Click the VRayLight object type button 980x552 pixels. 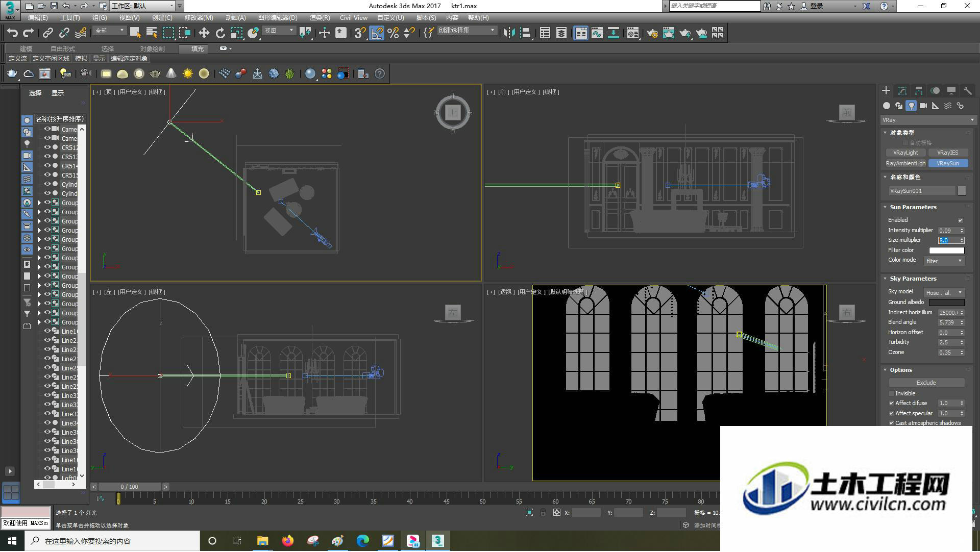905,153
